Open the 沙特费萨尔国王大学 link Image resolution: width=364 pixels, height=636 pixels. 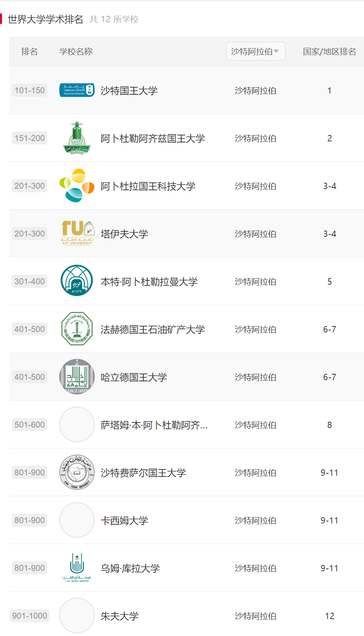point(143,473)
